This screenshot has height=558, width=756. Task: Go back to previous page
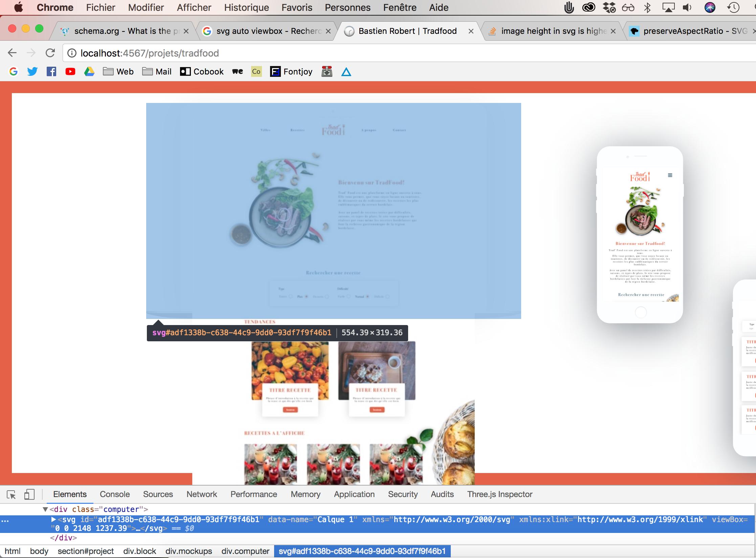point(12,53)
